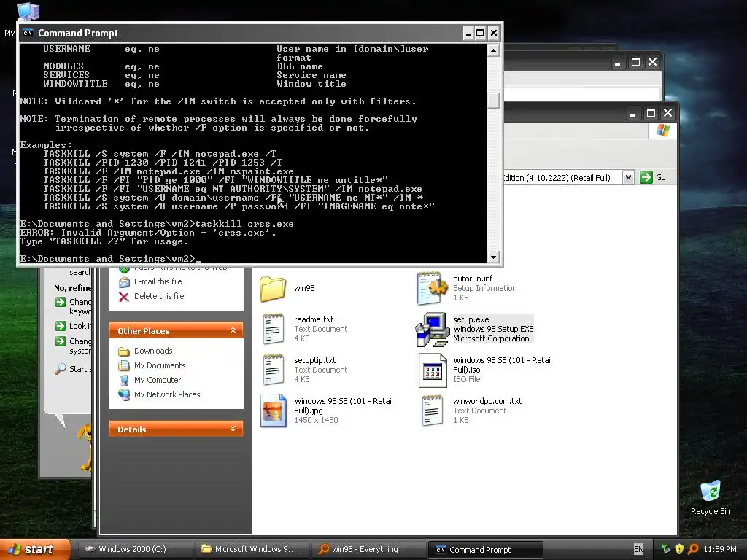Open My Computer link in Other Places
The image size is (747, 560).
tap(158, 380)
